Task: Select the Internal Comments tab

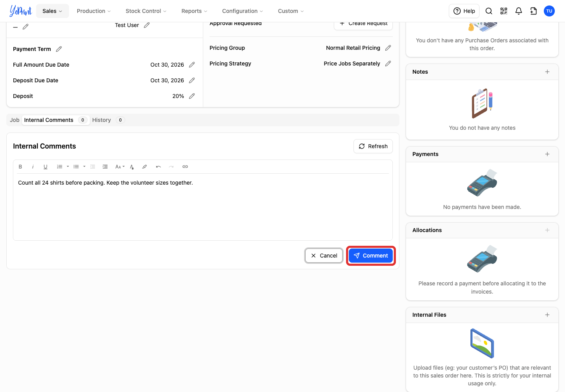Action: (55, 120)
